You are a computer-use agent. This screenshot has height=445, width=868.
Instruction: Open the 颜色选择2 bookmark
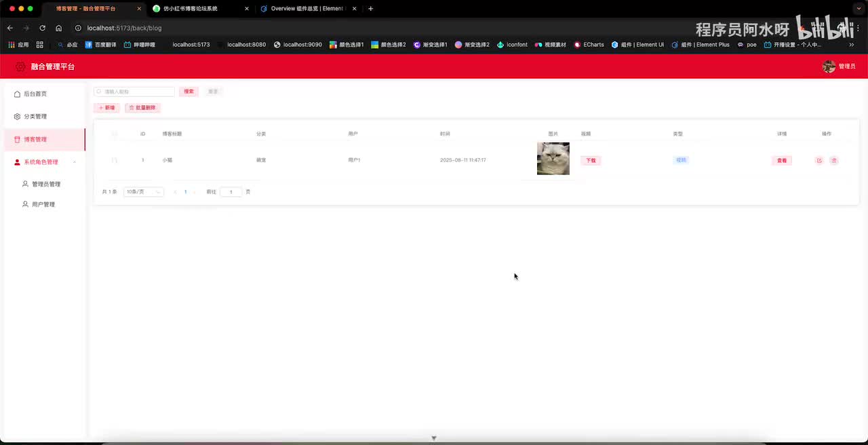click(x=389, y=45)
